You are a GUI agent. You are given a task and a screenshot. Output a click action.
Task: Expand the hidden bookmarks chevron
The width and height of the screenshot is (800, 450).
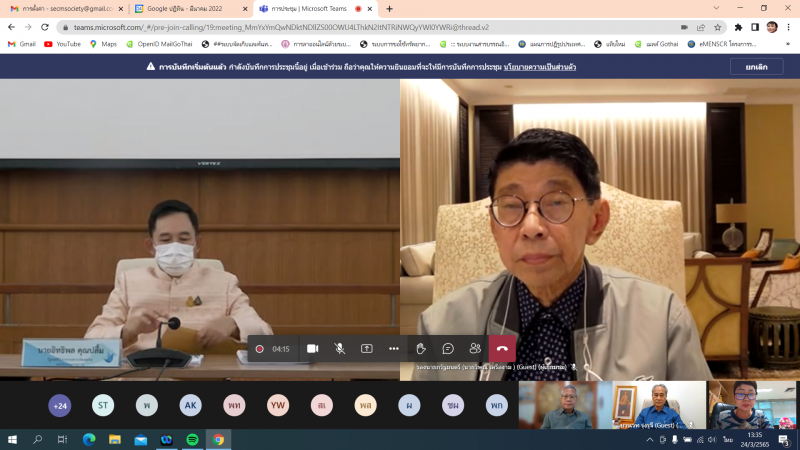coord(788,44)
